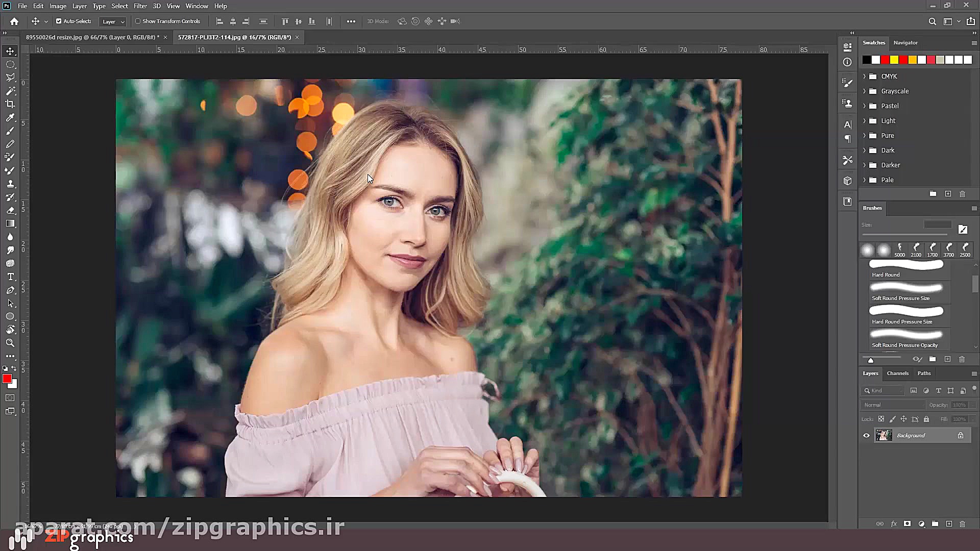This screenshot has height=551, width=980.
Task: Select the Horizontal Type tool
Action: point(10,277)
